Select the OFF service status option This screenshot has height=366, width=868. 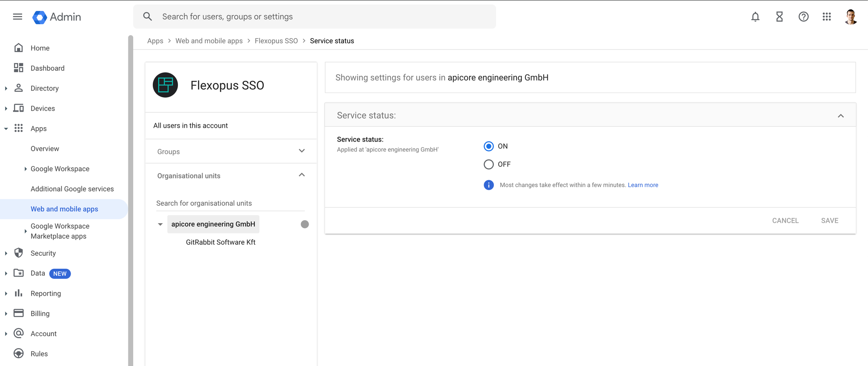[489, 165]
